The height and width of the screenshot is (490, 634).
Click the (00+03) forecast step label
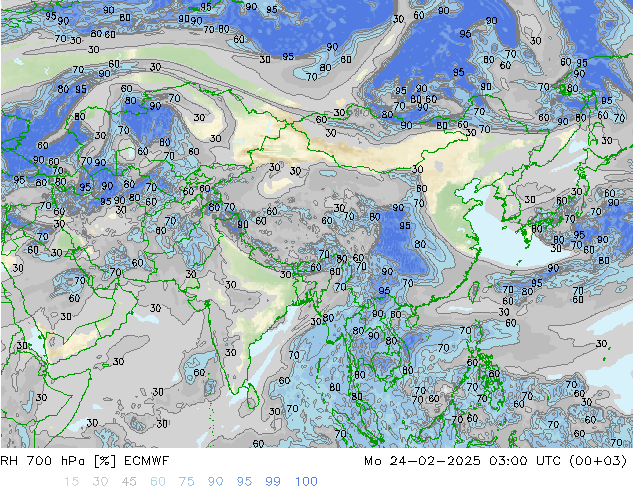coord(598,460)
